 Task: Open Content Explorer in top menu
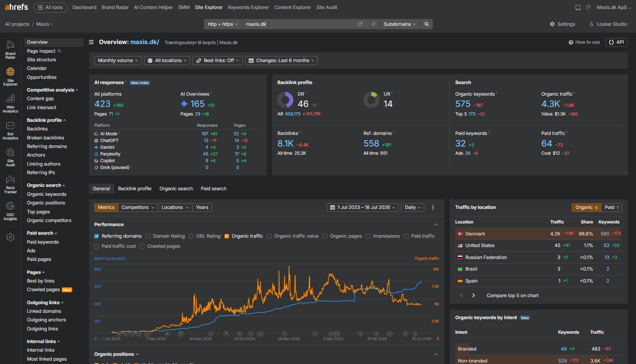[293, 7]
